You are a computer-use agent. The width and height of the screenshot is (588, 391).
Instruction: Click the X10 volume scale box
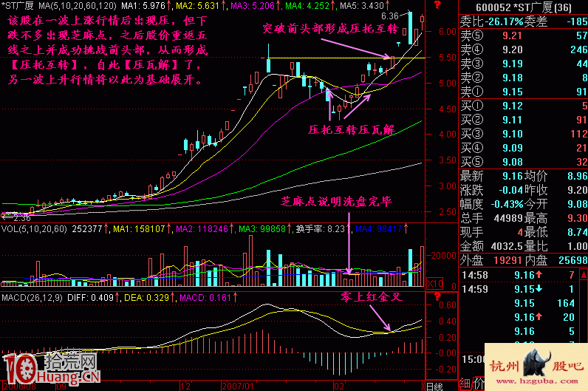coord(435,284)
